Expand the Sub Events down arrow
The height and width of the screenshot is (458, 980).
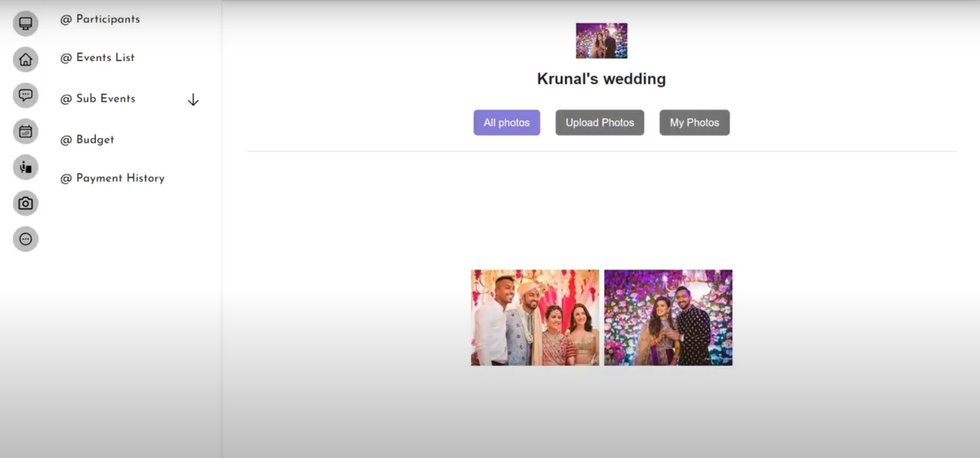click(193, 99)
